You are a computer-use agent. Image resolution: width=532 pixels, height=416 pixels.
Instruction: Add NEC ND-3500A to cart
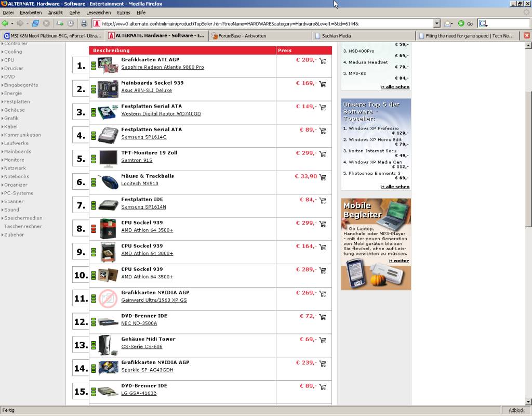pos(322,317)
